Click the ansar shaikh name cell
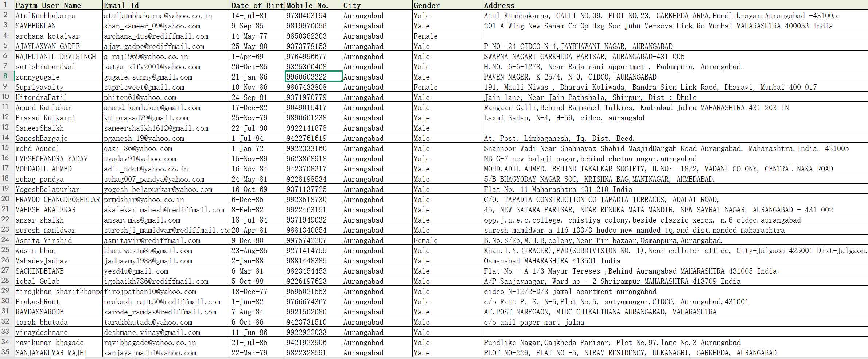 58,220
